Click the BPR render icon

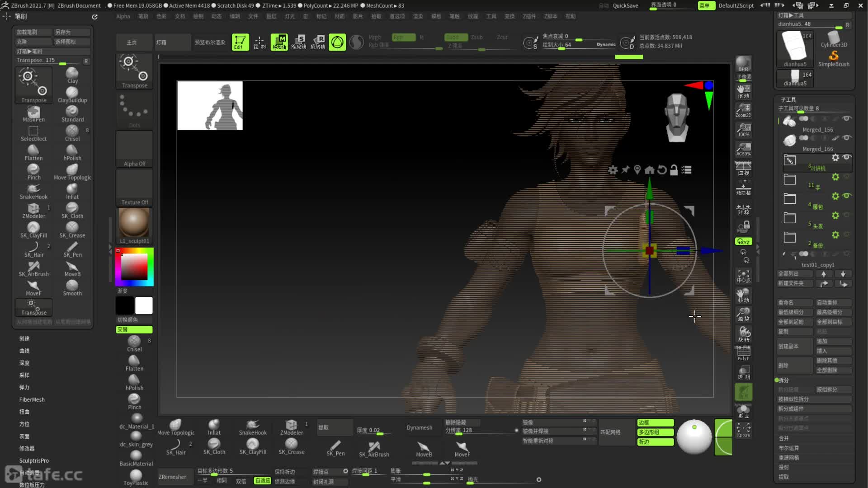[x=743, y=64]
